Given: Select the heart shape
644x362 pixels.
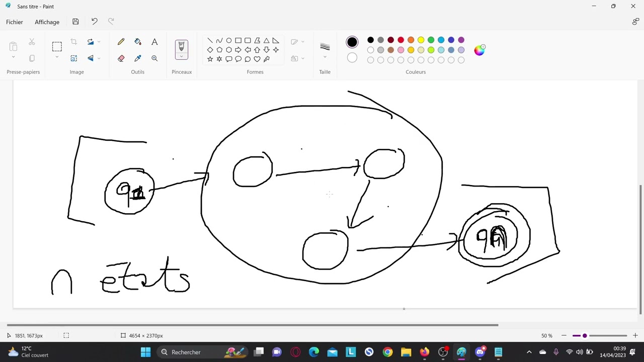Looking at the screenshot, I should click(257, 59).
